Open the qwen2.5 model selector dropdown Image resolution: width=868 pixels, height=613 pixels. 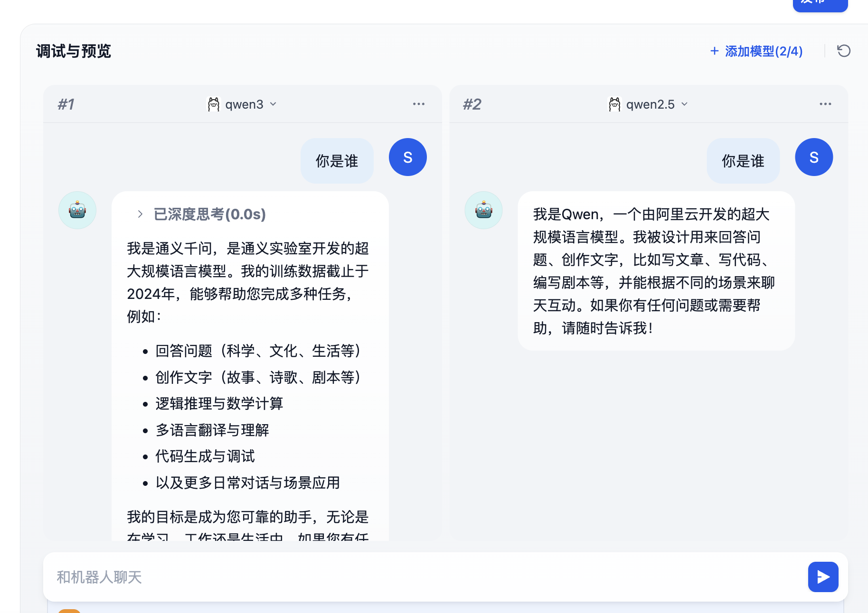[x=649, y=104]
